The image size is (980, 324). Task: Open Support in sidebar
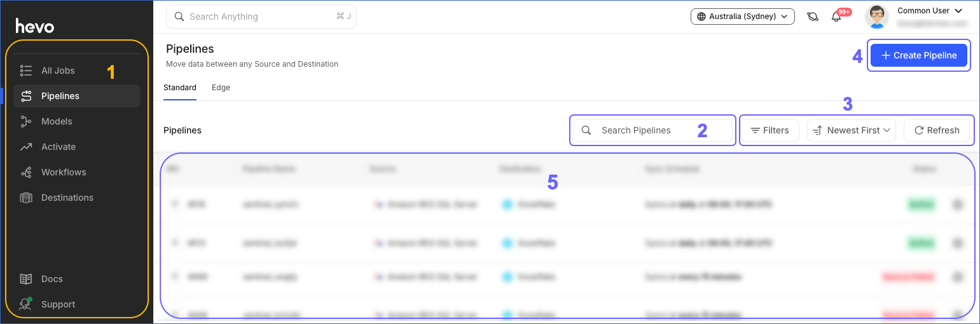click(76, 304)
